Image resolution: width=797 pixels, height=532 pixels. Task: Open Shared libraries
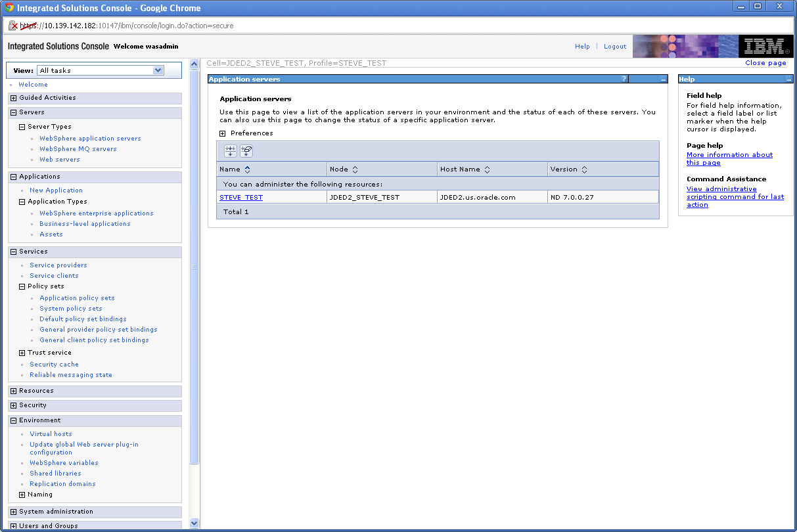click(x=55, y=474)
